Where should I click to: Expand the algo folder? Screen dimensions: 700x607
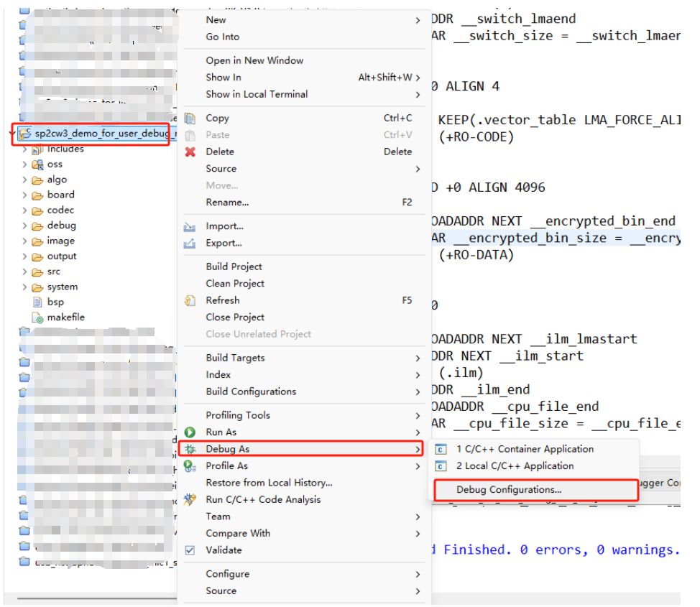pyautogui.click(x=25, y=180)
